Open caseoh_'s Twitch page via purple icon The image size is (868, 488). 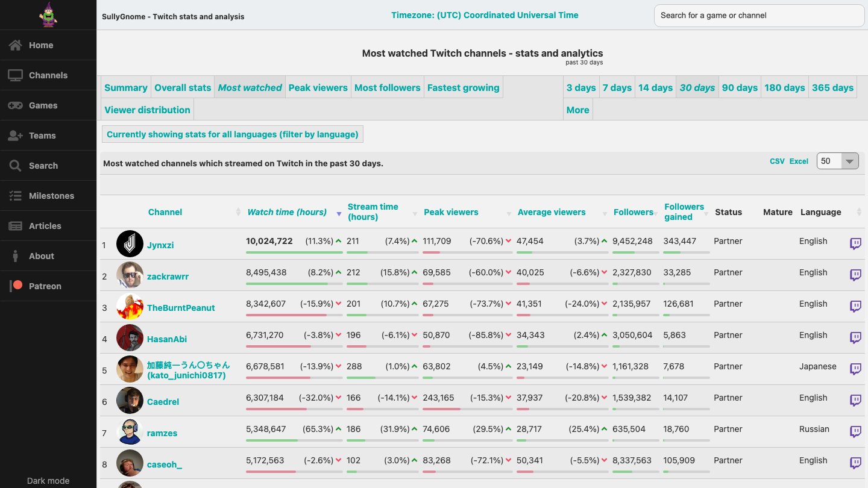coord(855,463)
